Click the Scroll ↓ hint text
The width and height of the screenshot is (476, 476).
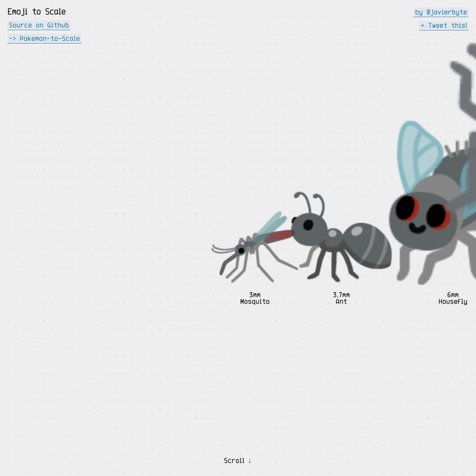tap(238, 460)
